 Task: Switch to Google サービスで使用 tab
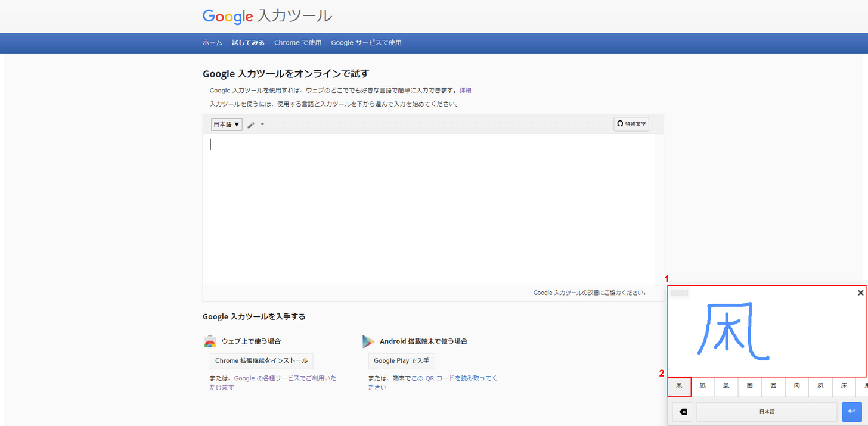(x=366, y=43)
